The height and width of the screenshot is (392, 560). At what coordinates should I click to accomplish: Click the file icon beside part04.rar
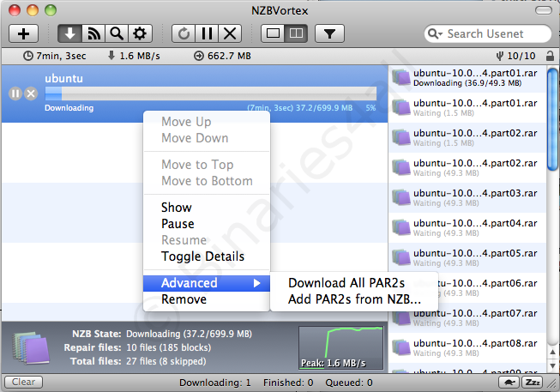pos(401,227)
